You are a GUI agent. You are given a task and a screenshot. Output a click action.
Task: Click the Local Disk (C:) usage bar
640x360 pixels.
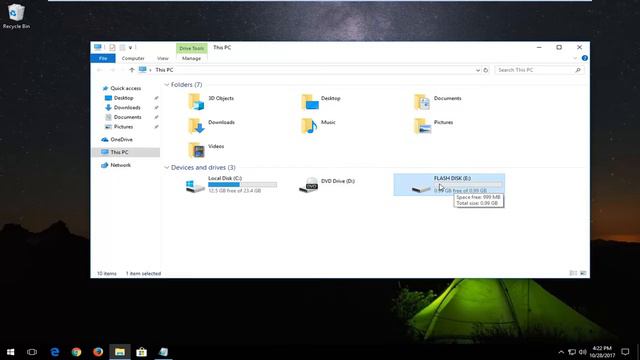242,185
